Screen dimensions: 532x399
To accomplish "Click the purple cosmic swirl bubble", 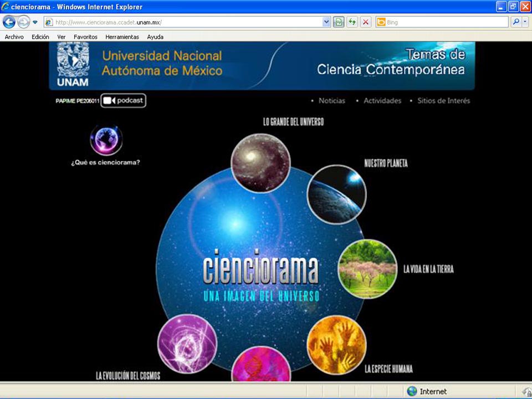I will (x=187, y=344).
